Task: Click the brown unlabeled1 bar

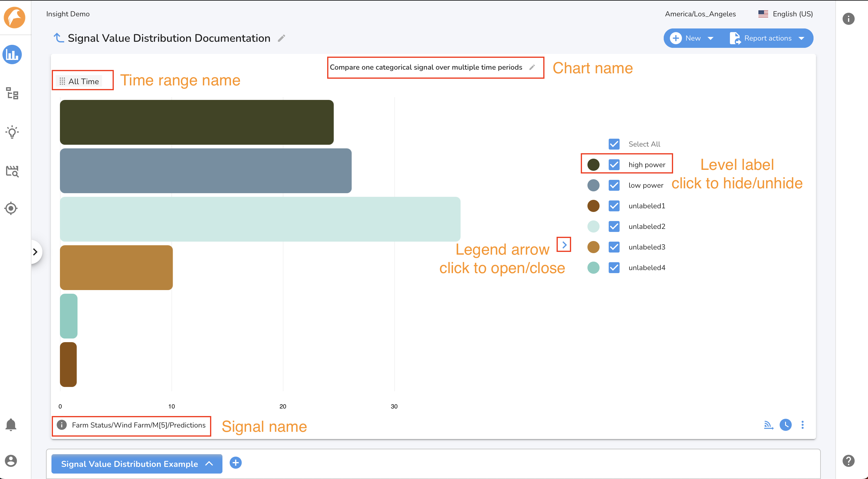Action: 68,364
